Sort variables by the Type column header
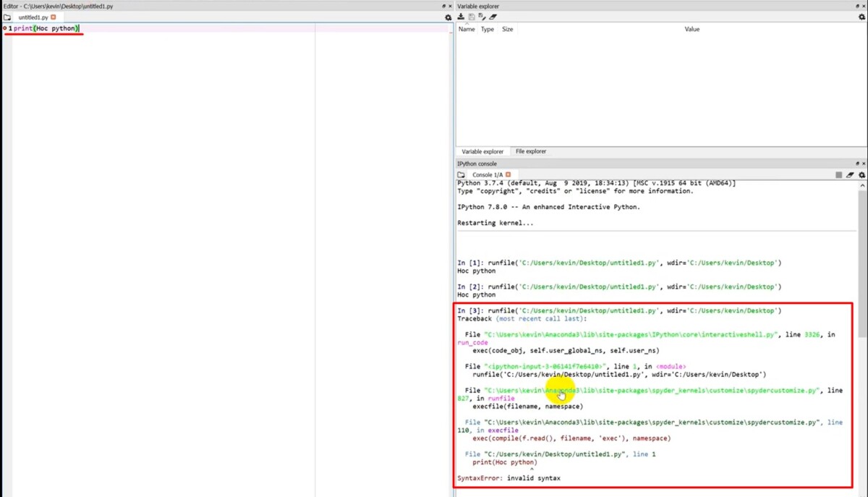 [x=488, y=29]
